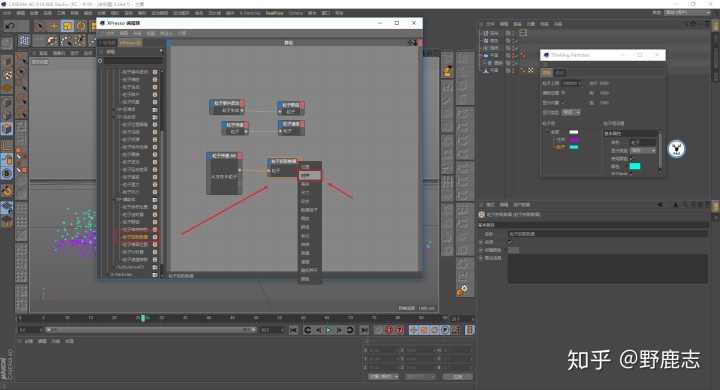Open 用户数据 menu in Attribute Manager
Image resolution: width=720 pixels, height=390 pixels.
[x=521, y=205]
